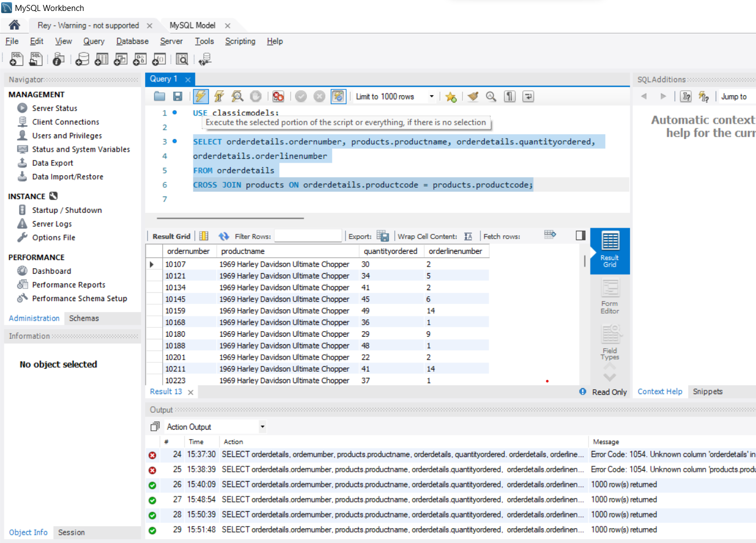
Task: Refresh the result grid icon
Action: click(x=224, y=236)
